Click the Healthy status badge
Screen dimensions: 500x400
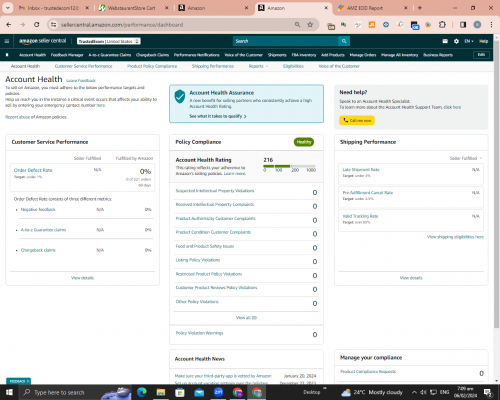coord(304,142)
